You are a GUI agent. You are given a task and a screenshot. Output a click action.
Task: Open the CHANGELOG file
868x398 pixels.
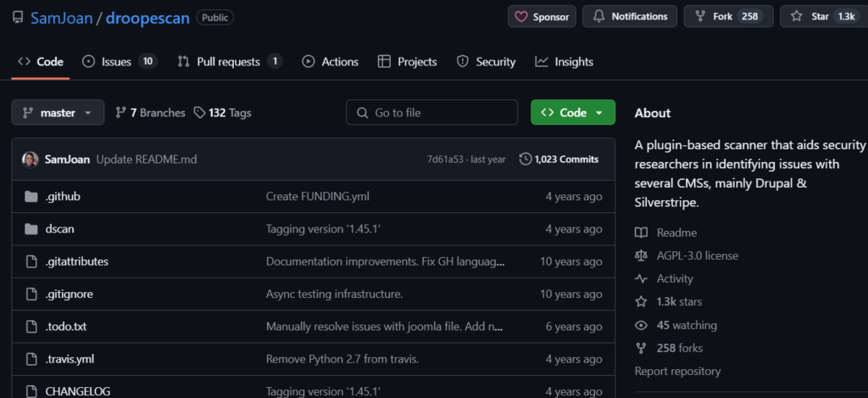point(77,391)
